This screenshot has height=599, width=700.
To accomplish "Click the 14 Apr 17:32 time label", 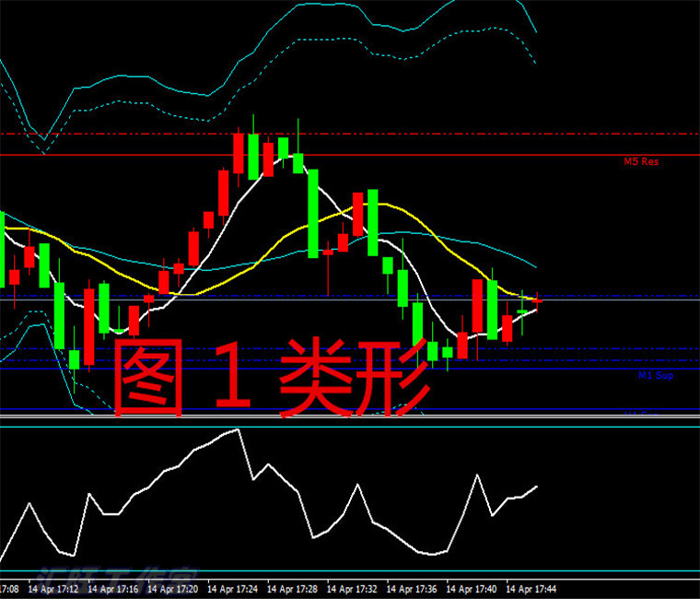I will pos(354,588).
